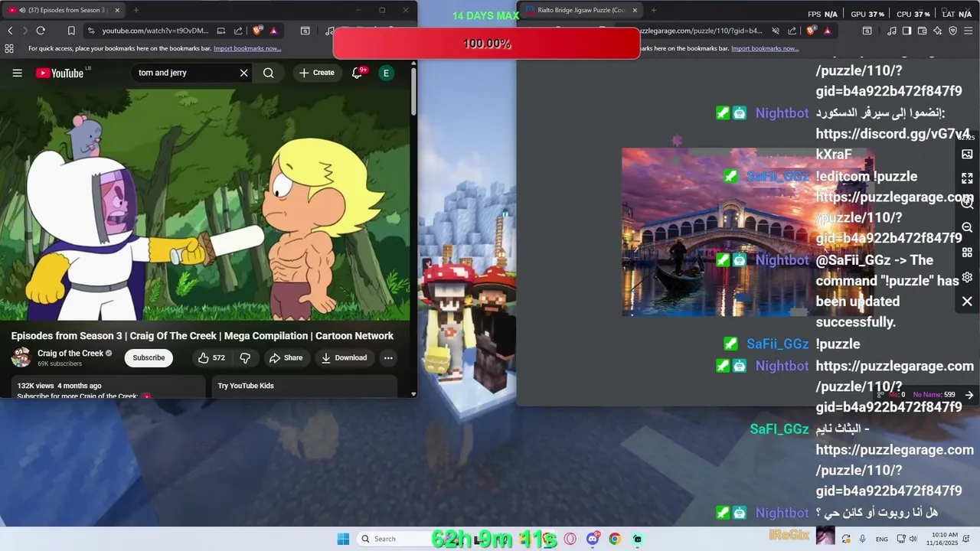Go back in the YouTube browser window
Image resolution: width=980 pixels, height=551 pixels.
point(10,31)
